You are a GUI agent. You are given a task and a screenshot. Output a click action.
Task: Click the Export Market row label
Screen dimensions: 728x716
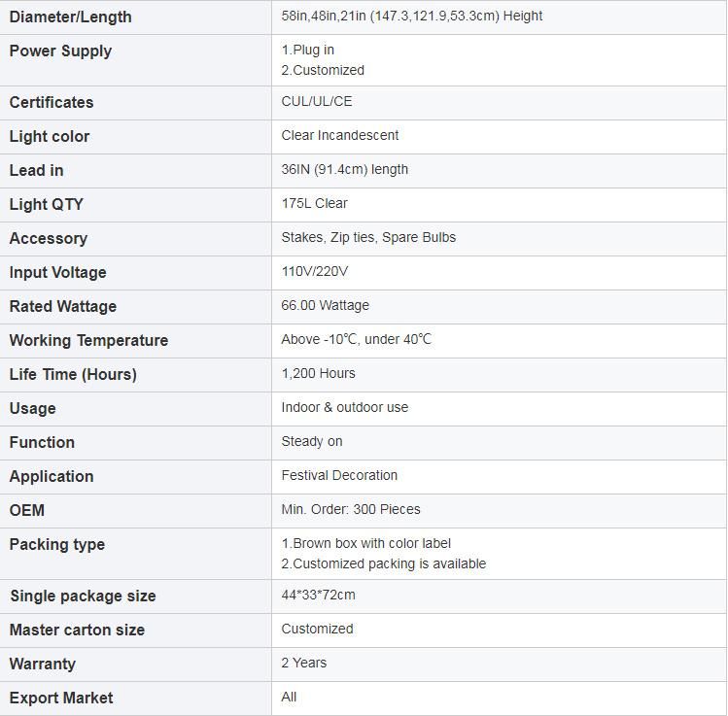point(61,698)
